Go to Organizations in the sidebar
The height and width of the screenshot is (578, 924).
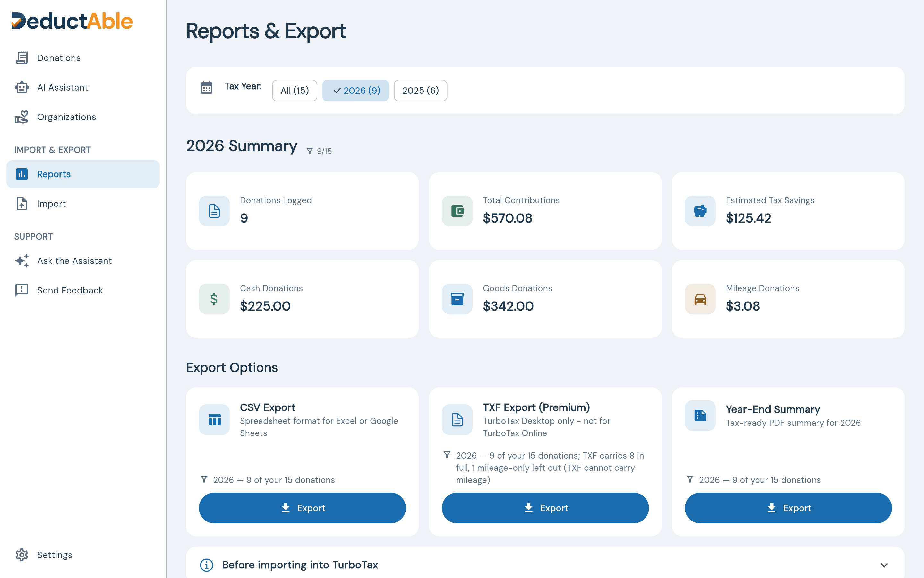coord(83,117)
